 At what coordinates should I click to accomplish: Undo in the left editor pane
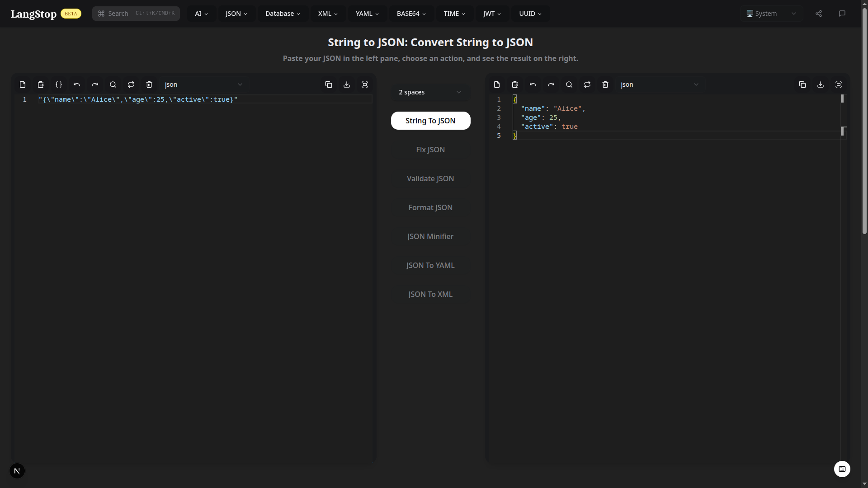click(77, 84)
